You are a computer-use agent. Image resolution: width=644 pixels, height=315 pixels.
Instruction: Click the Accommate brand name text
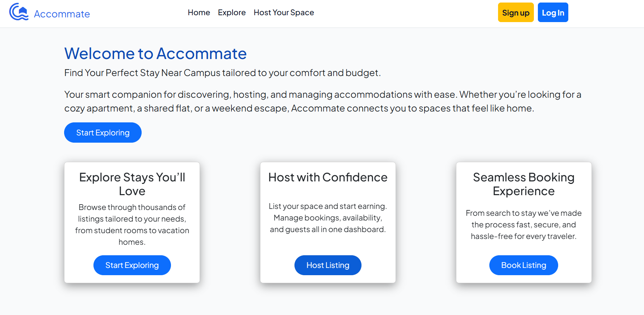62,14
